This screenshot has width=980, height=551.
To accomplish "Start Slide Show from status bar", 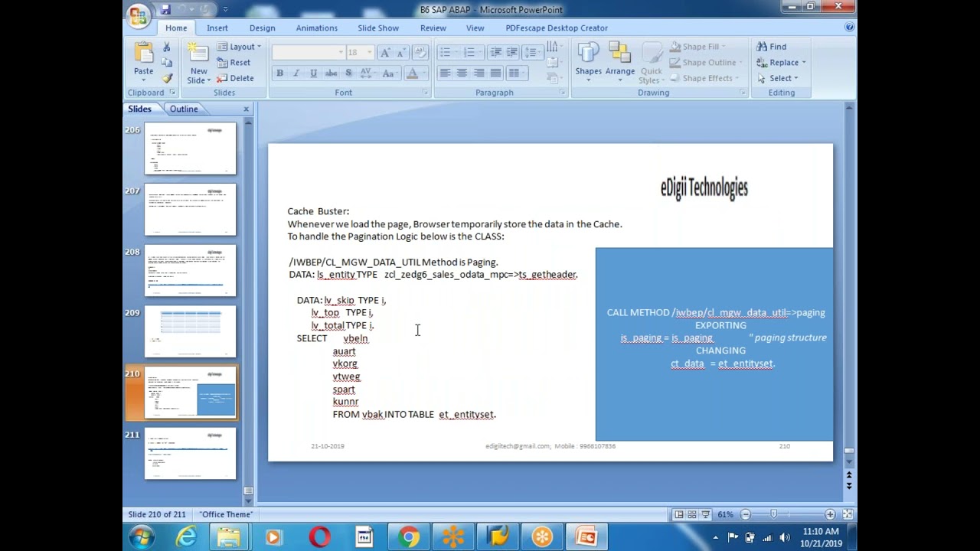I will (705, 515).
